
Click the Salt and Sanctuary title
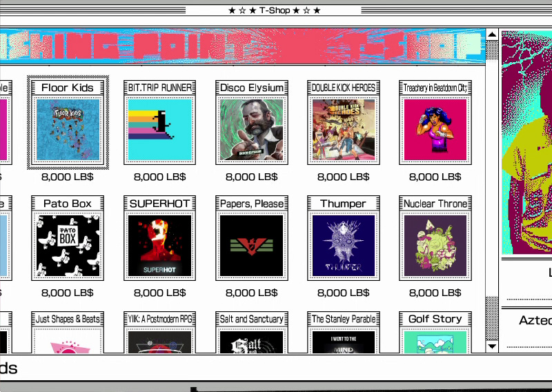252,319
